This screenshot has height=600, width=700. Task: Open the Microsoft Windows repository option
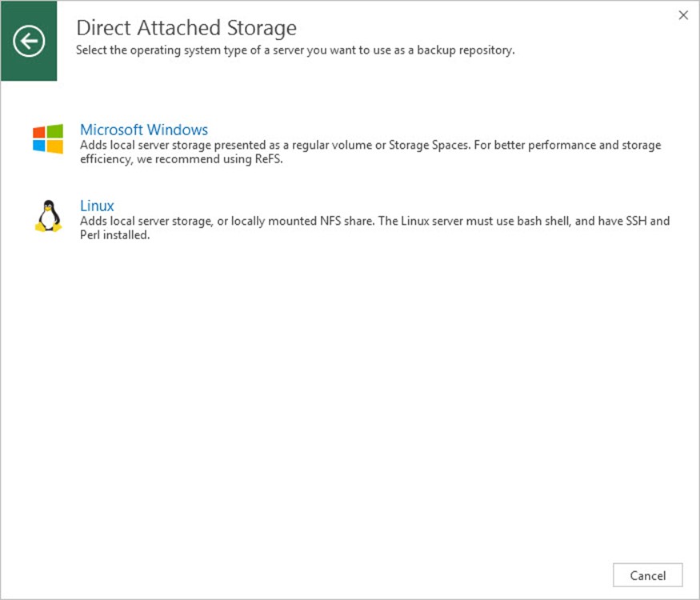(x=144, y=130)
